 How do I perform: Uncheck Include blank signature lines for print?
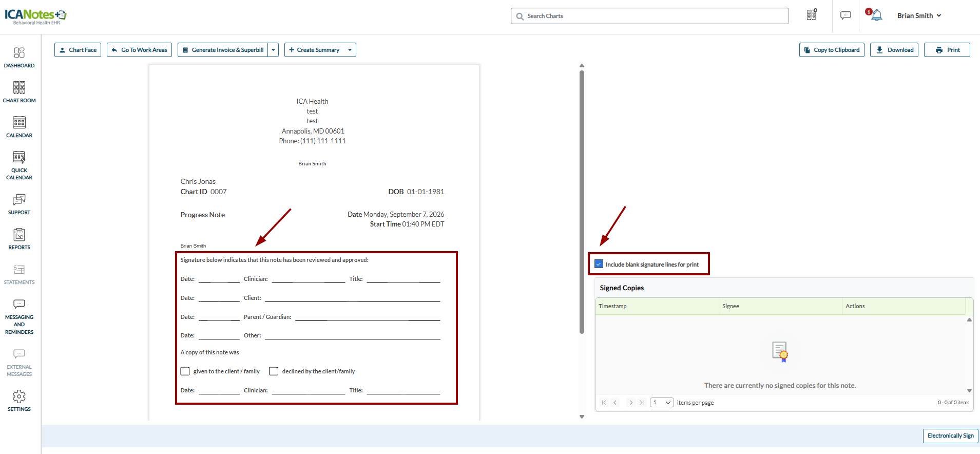(599, 264)
